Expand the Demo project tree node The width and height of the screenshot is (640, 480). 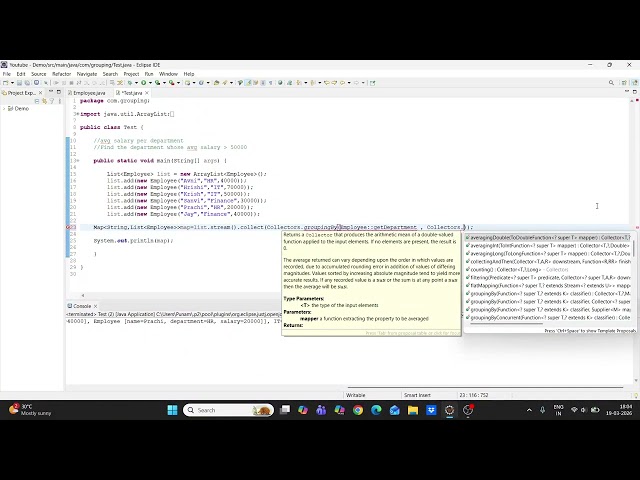(4, 109)
